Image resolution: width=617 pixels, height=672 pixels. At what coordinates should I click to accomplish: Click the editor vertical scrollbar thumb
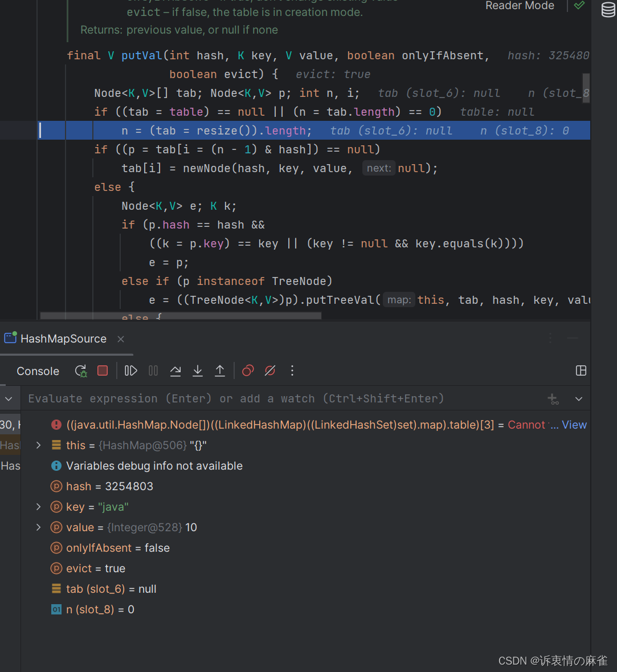click(x=586, y=88)
